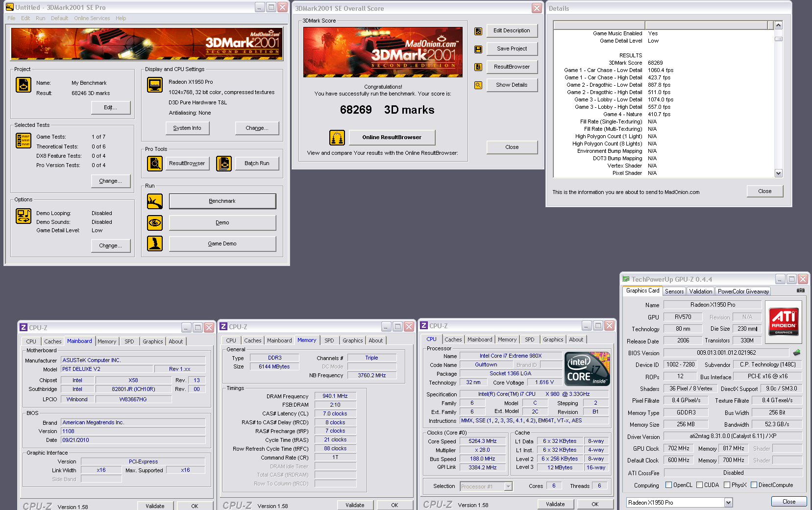Click the Batch Run icon in Pro Tools

224,163
